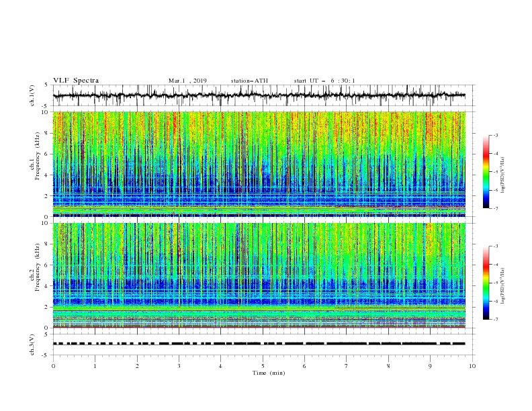
Task: Select the date text "Mar.1 , 2019"
Action: pos(187,81)
